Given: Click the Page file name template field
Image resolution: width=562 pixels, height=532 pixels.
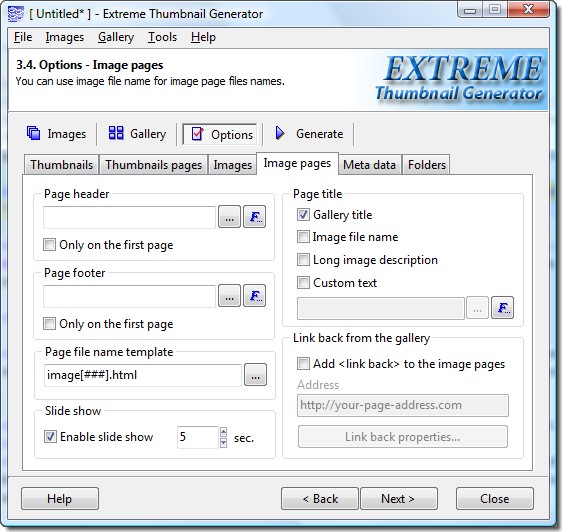Looking at the screenshot, I should pyautogui.click(x=143, y=376).
